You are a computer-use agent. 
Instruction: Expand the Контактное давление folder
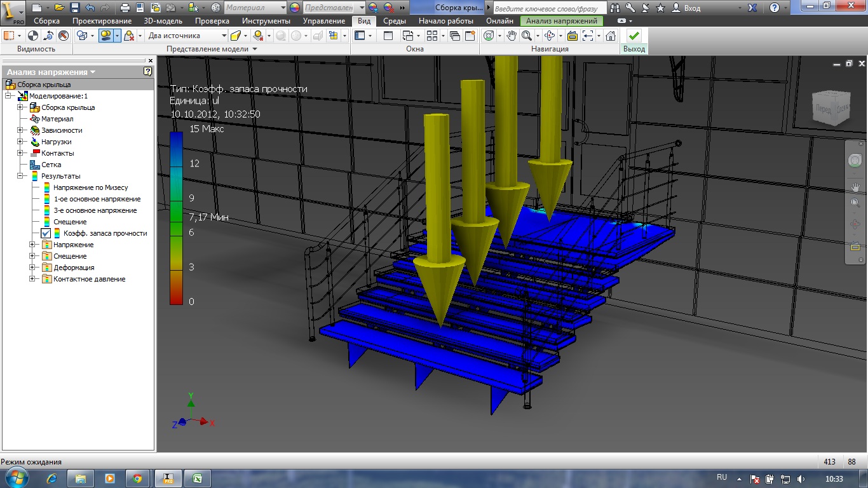(x=33, y=279)
